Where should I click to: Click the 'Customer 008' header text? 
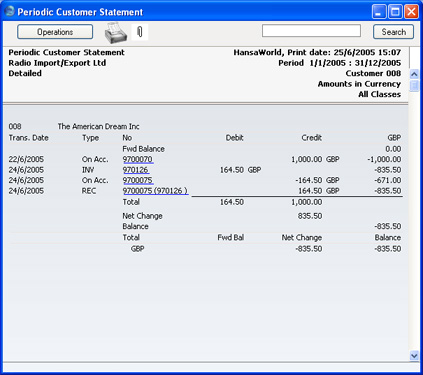[373, 73]
